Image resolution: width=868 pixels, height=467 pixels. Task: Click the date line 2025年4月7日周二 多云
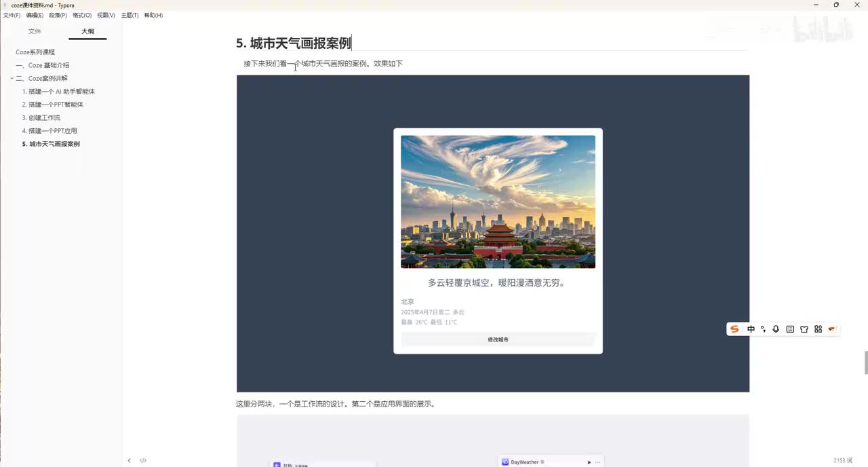(433, 312)
